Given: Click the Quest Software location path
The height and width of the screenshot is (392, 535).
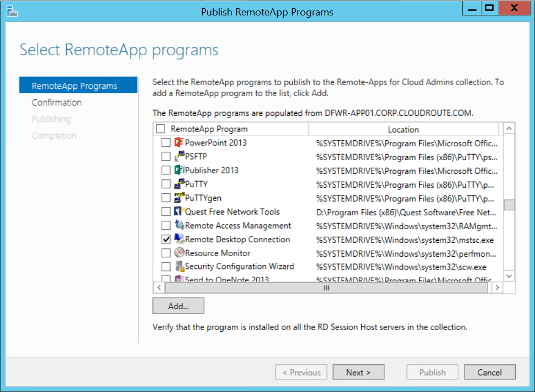Looking at the screenshot, I should point(406,212).
